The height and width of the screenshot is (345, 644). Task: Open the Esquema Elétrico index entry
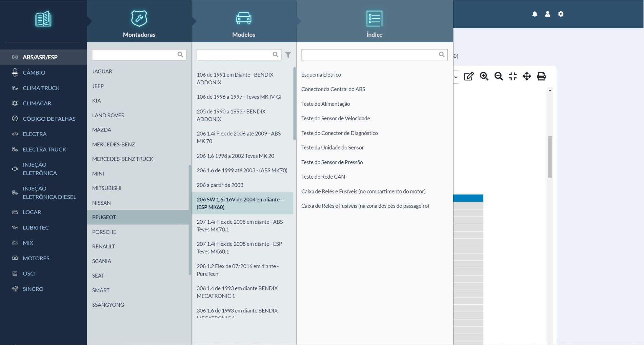pos(321,75)
